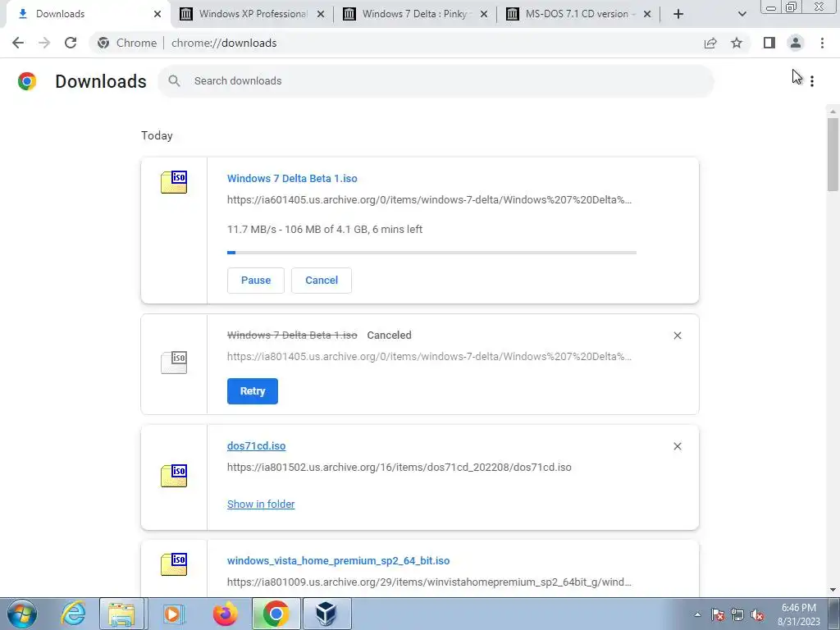Click the network tray icon
This screenshot has width=840, height=630.
pyautogui.click(x=737, y=614)
